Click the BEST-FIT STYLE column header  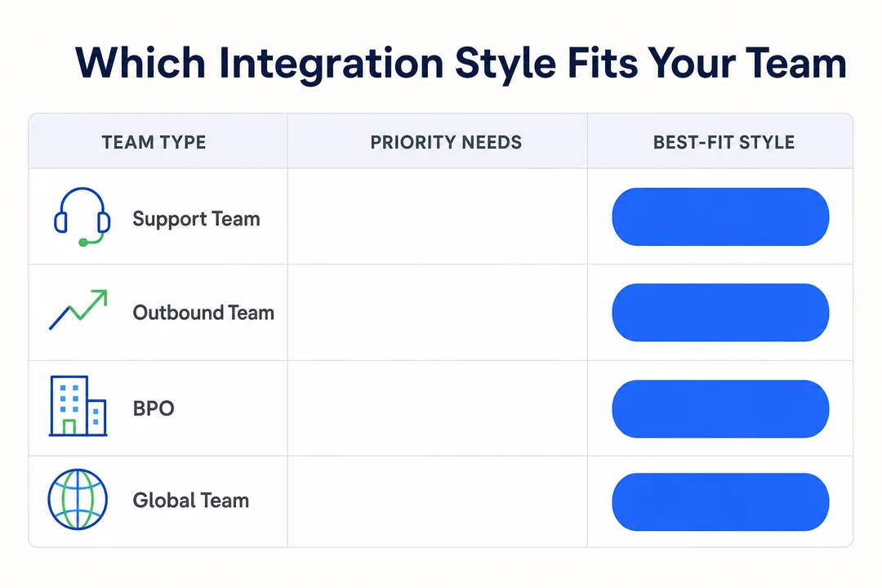pos(724,142)
